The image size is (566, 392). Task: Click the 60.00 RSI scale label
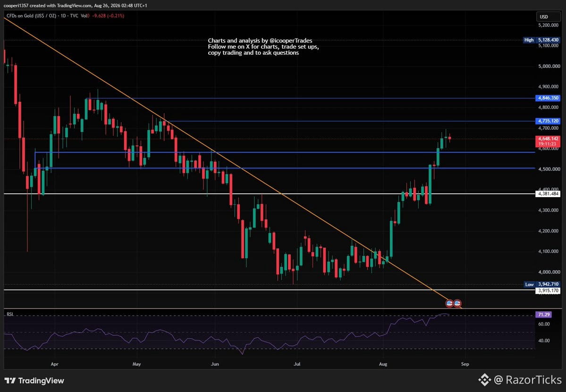point(544,324)
